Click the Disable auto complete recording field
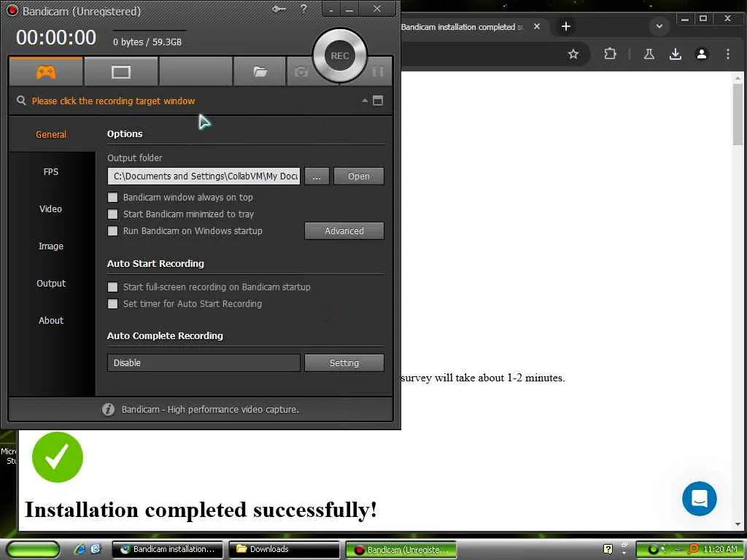 pyautogui.click(x=204, y=362)
